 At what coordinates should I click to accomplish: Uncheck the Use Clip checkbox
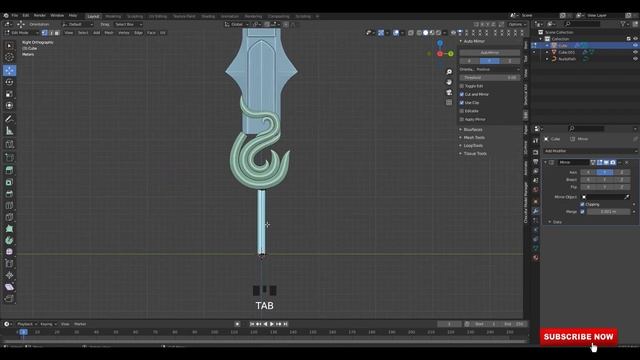[462, 103]
